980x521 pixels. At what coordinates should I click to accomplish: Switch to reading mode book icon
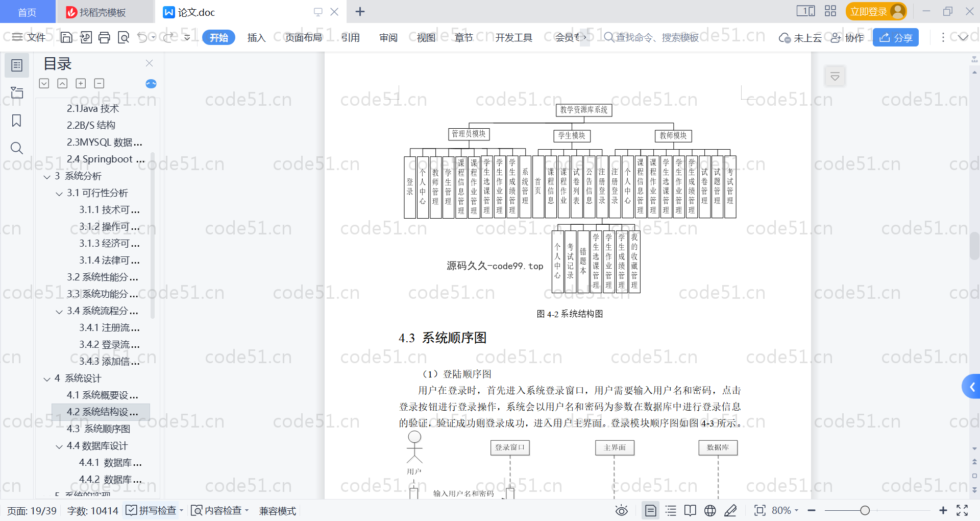pyautogui.click(x=690, y=510)
